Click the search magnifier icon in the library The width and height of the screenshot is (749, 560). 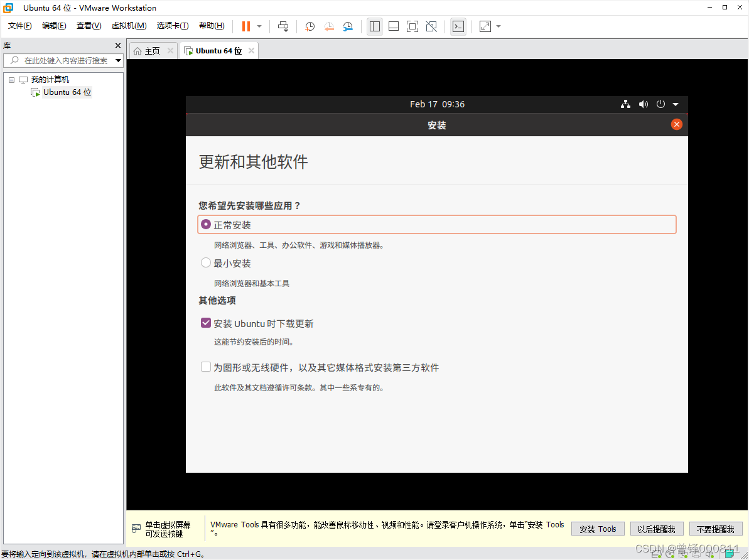[x=15, y=60]
